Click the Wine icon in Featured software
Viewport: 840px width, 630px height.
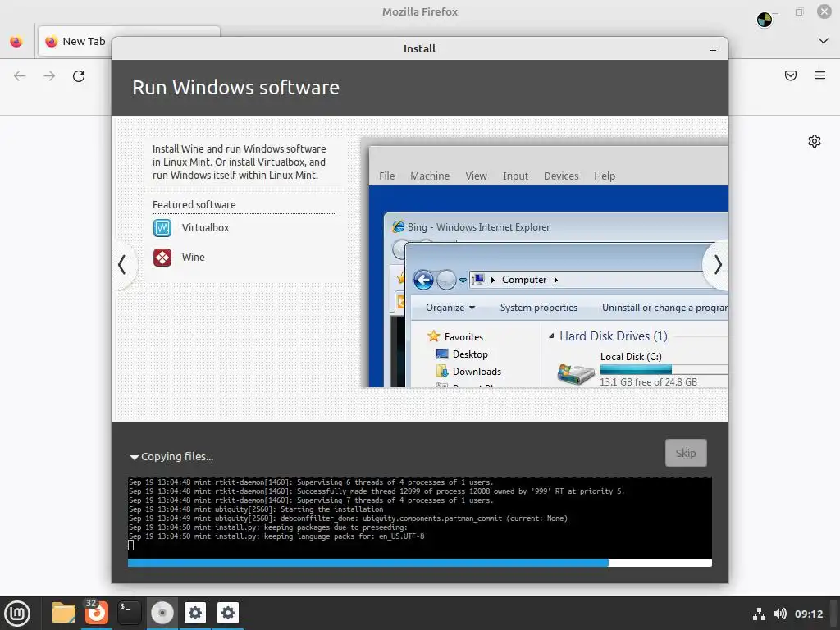[x=162, y=258]
